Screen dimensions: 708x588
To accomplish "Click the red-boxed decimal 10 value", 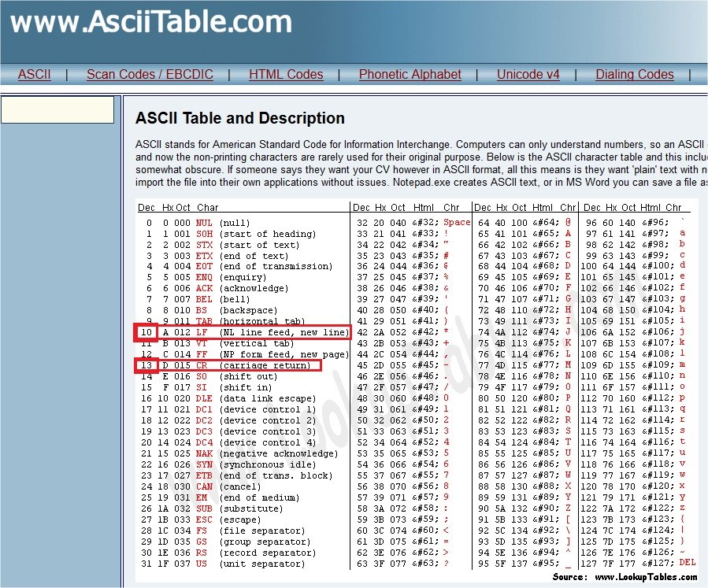I will coord(146,333).
